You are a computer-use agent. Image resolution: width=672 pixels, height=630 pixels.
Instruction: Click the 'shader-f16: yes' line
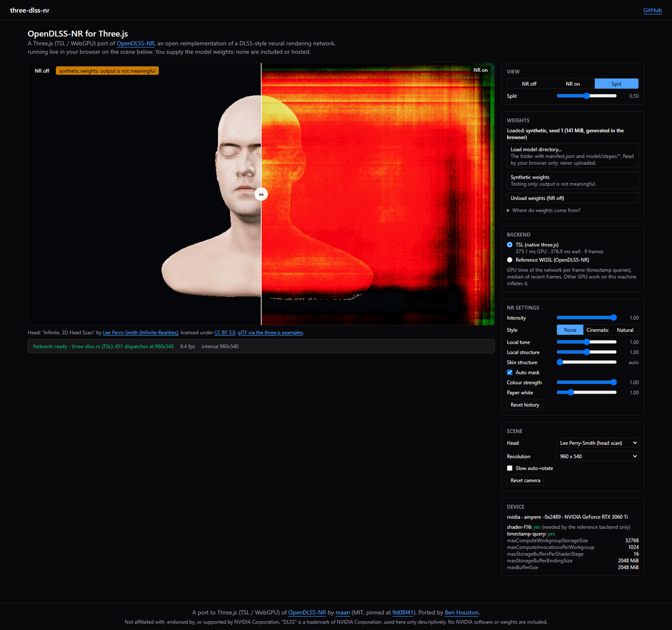tap(568, 527)
